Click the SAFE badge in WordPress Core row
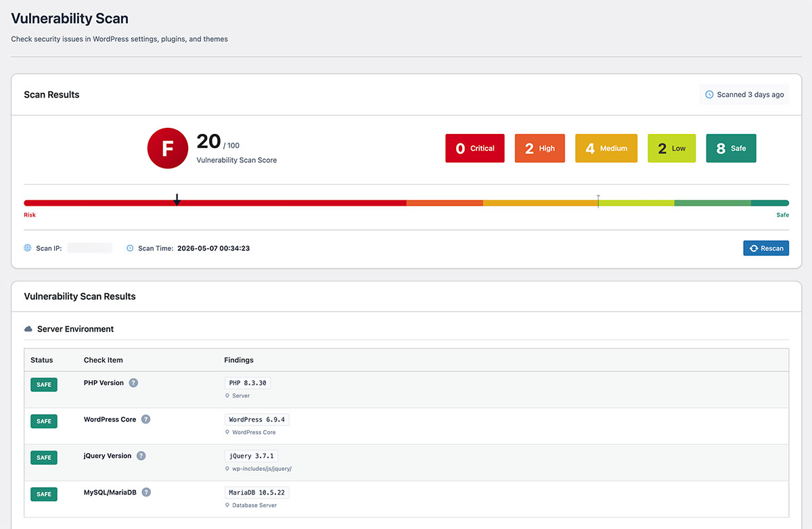The width and height of the screenshot is (812, 529). coord(44,421)
